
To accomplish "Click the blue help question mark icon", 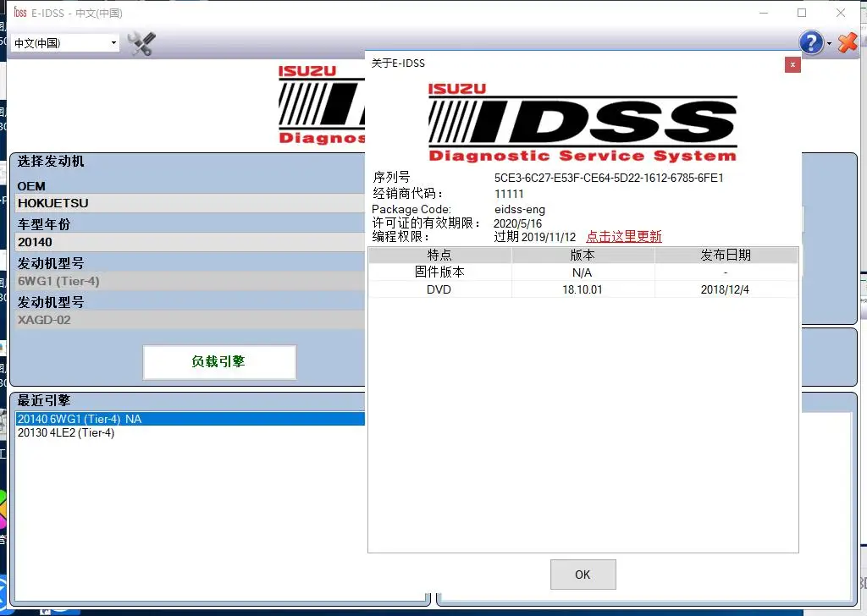I will [811, 42].
